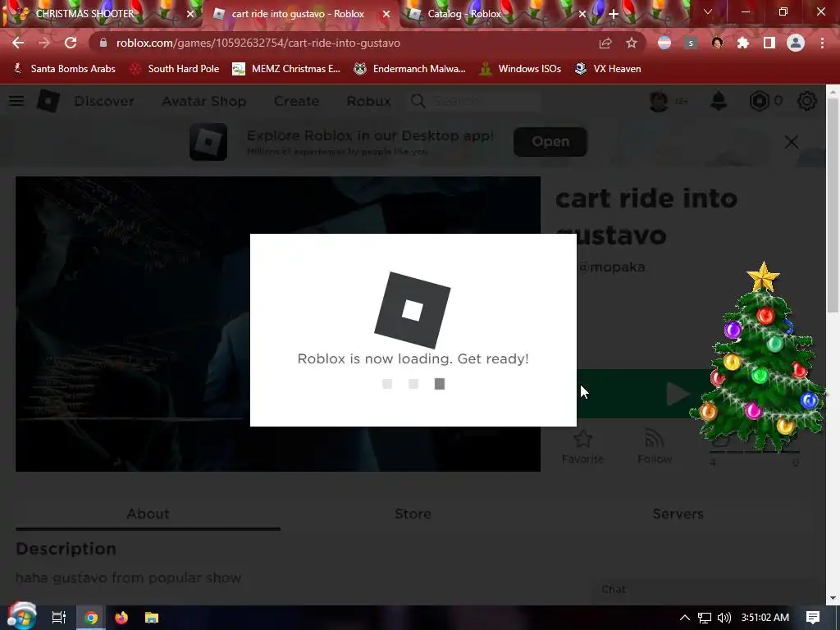Show hidden system tray icons
This screenshot has height=630, width=840.
pos(685,618)
